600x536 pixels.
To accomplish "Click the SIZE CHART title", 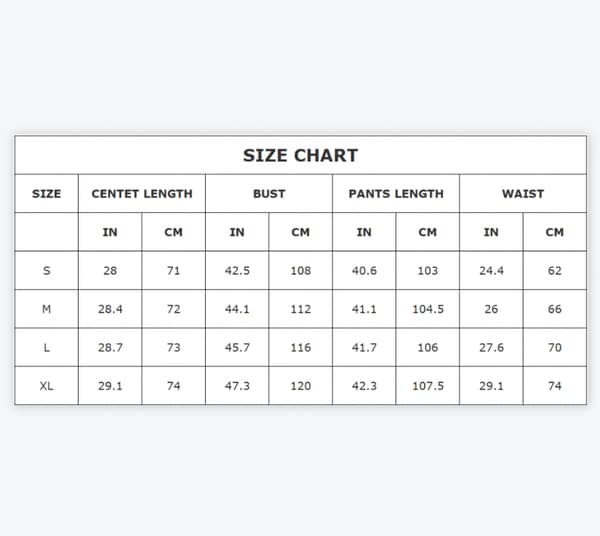I will [x=300, y=155].
